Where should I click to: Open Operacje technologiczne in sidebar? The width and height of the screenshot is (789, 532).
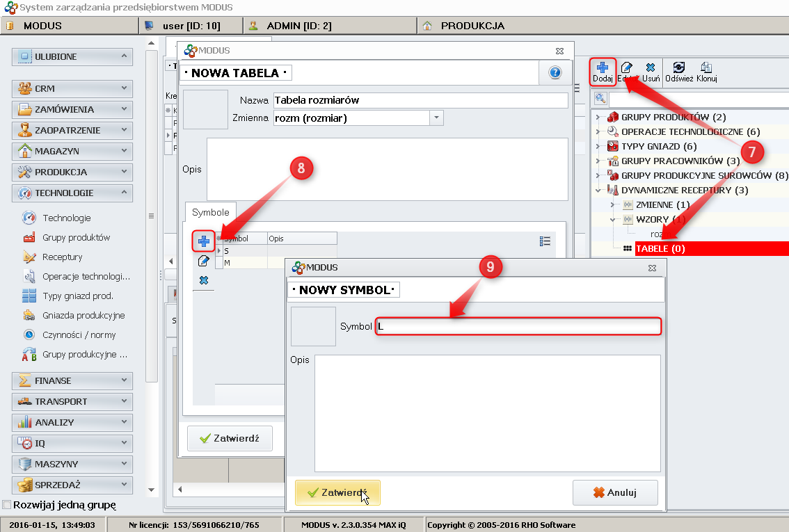coord(86,277)
